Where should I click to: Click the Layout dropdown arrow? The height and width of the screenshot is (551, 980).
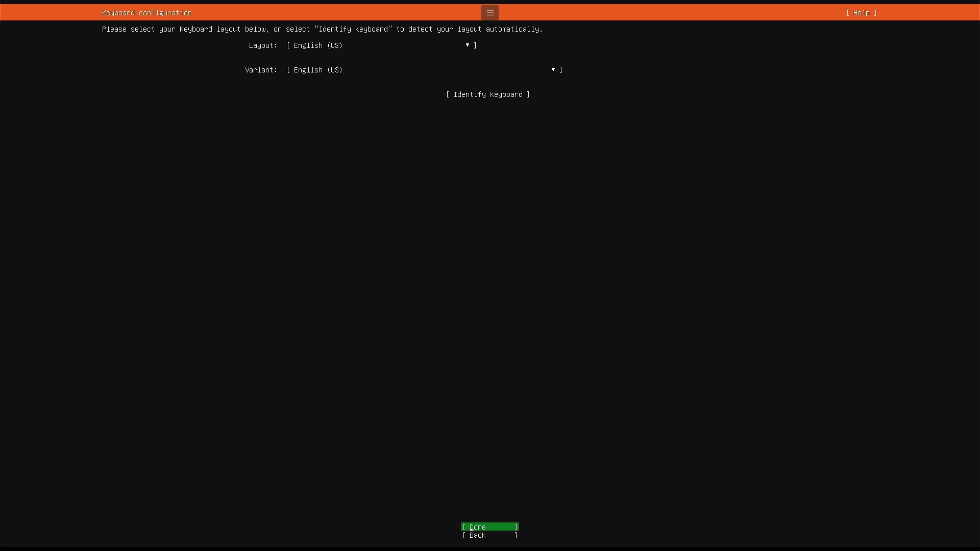(x=467, y=45)
